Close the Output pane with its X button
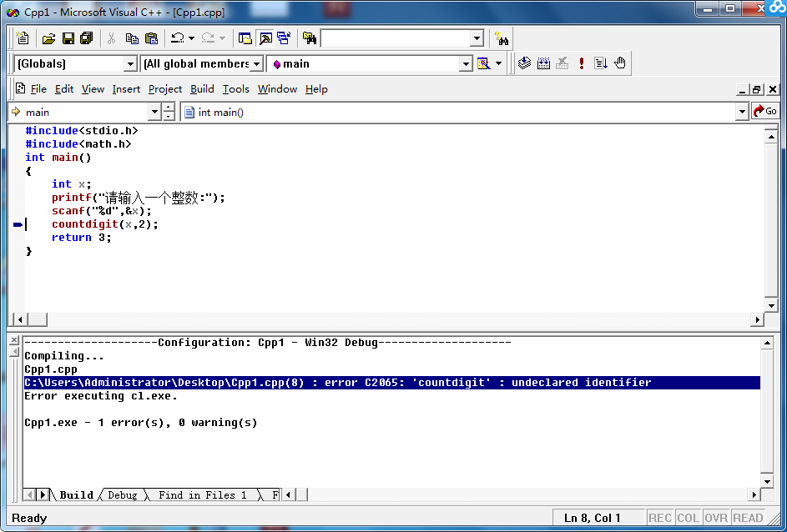The height and width of the screenshot is (532, 787). tap(14, 339)
